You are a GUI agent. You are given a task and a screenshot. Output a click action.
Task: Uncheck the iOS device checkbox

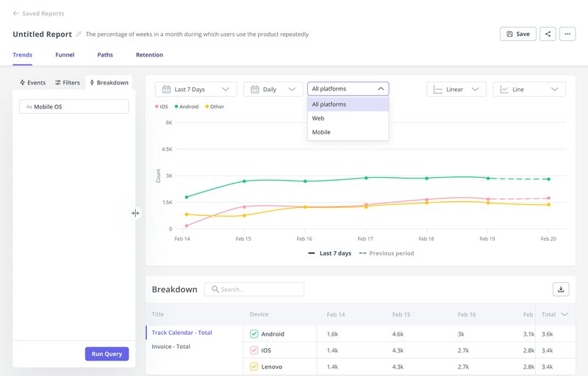254,350
